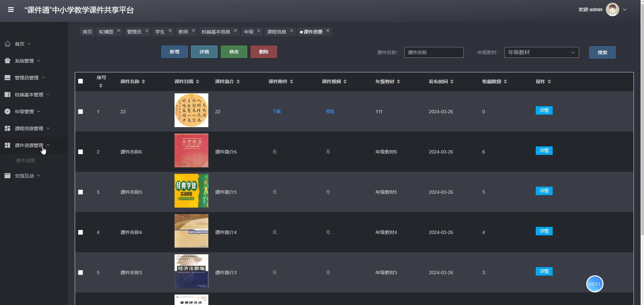Switch to the 课程信息 tab

(x=277, y=32)
